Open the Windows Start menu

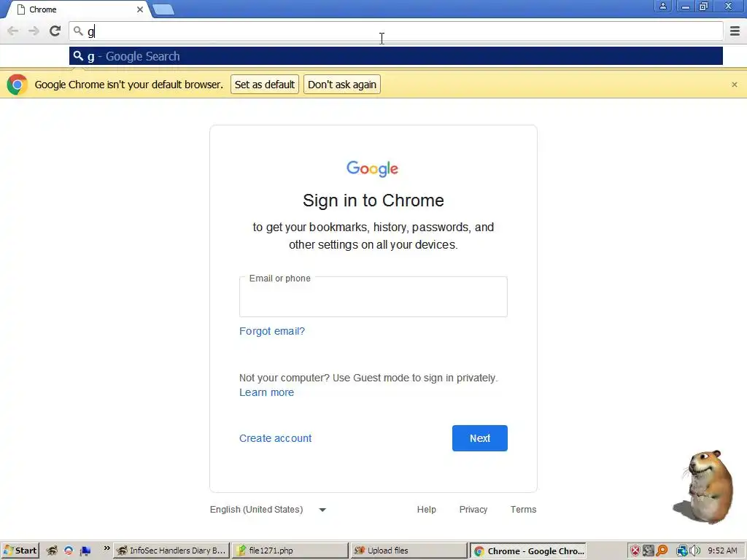click(20, 551)
